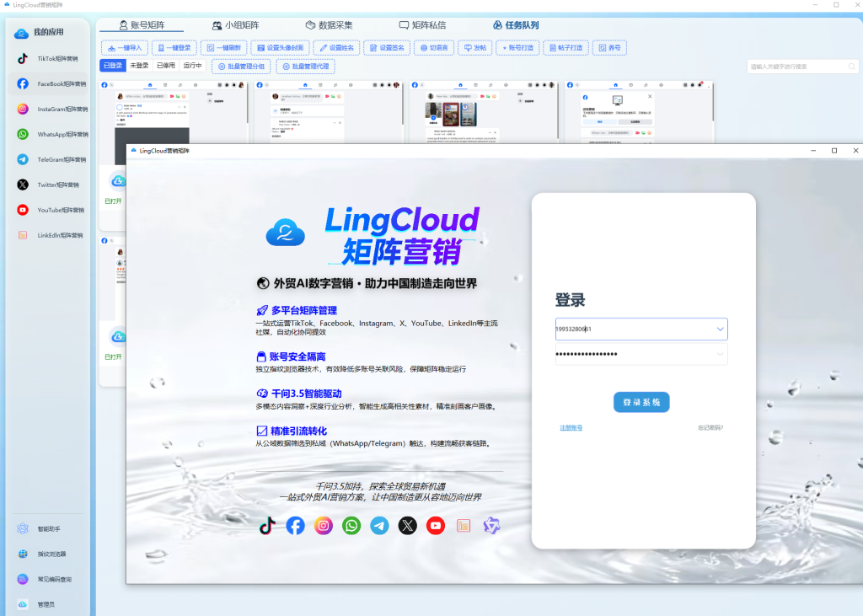
Task: Click the WhatsApp icon on login splash
Action: 351,526
